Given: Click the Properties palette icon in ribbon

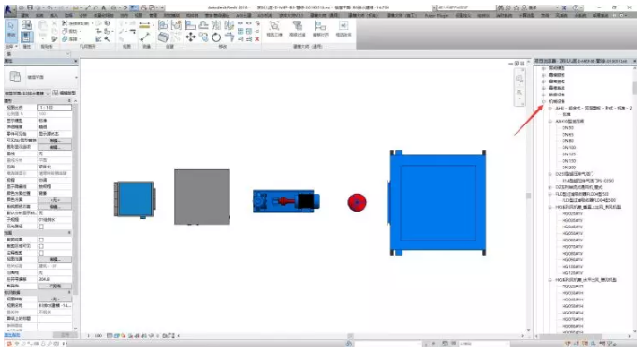Looking at the screenshot, I should tap(27, 37).
